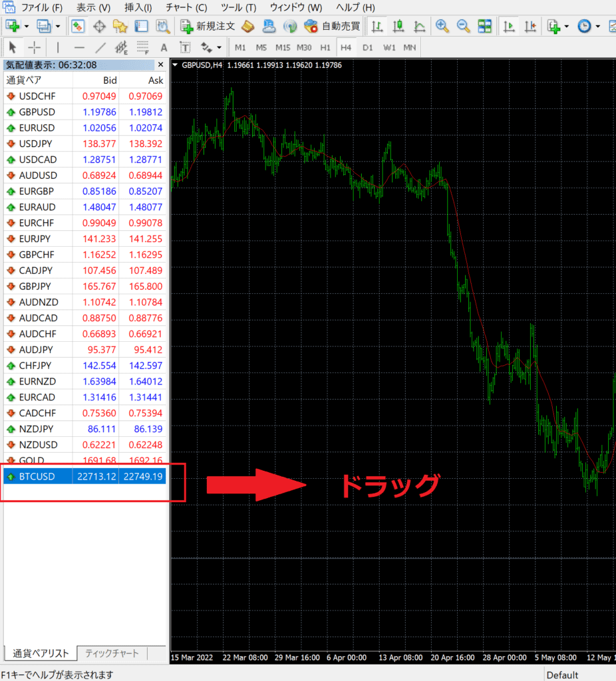
Task: Select the text label 'A' tool
Action: pos(164,48)
